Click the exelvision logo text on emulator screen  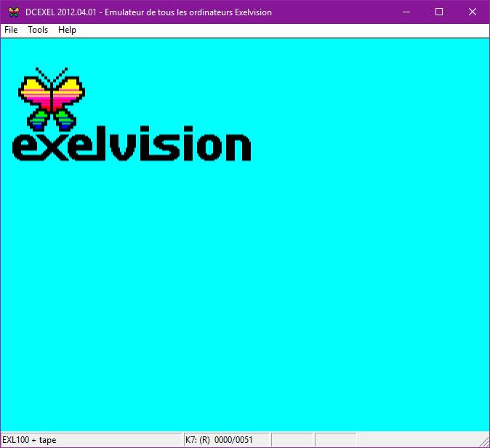[x=132, y=143]
